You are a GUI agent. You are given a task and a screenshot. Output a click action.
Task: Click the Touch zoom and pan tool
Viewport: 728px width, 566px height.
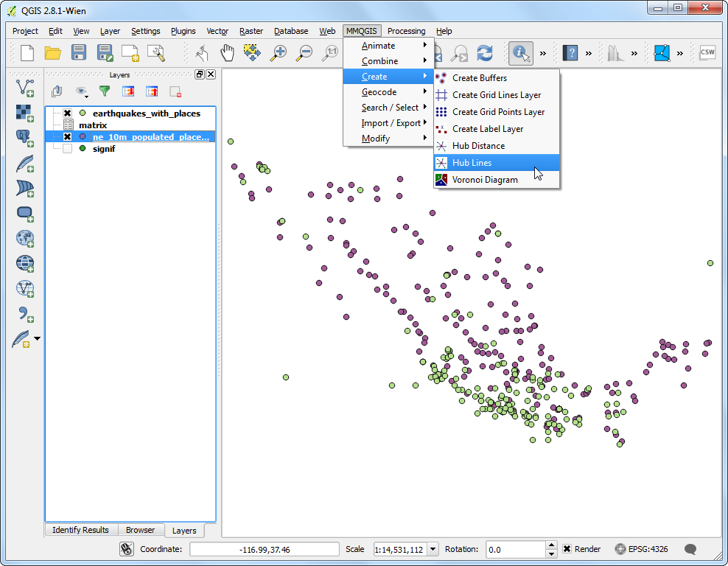201,53
